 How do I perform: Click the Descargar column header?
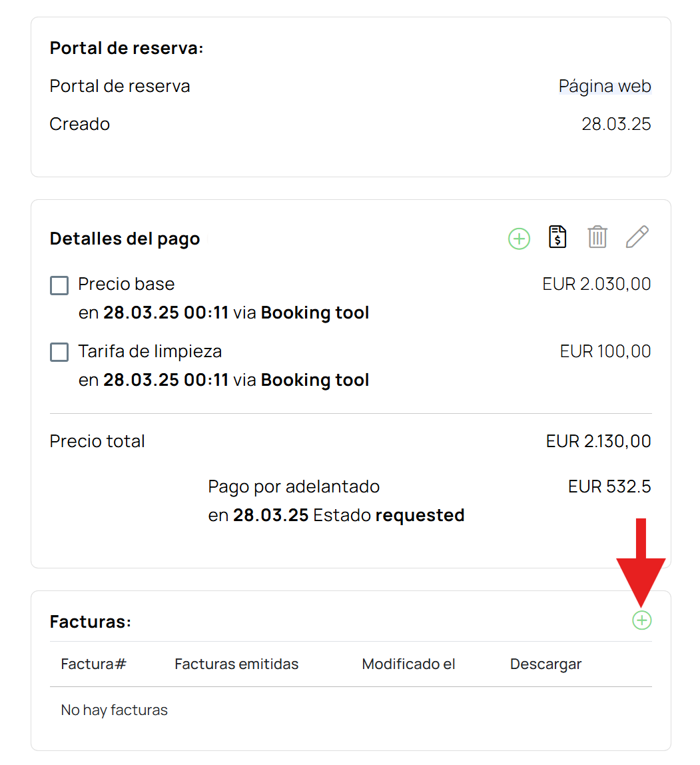coord(545,664)
